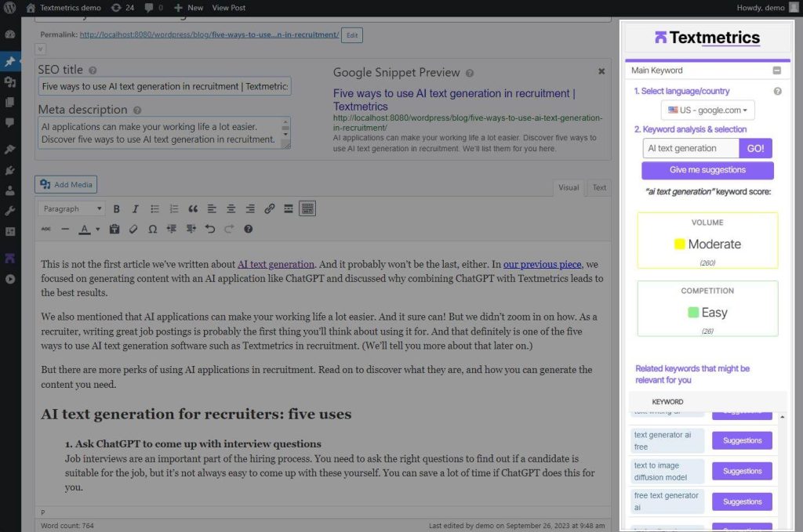
Task: Open the Paragraph format dropdown
Action: tap(72, 209)
